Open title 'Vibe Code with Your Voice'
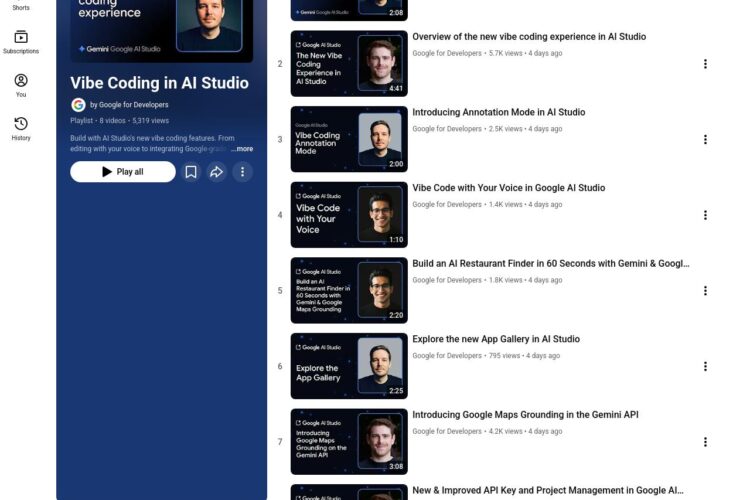750x500 pixels. coord(508,188)
